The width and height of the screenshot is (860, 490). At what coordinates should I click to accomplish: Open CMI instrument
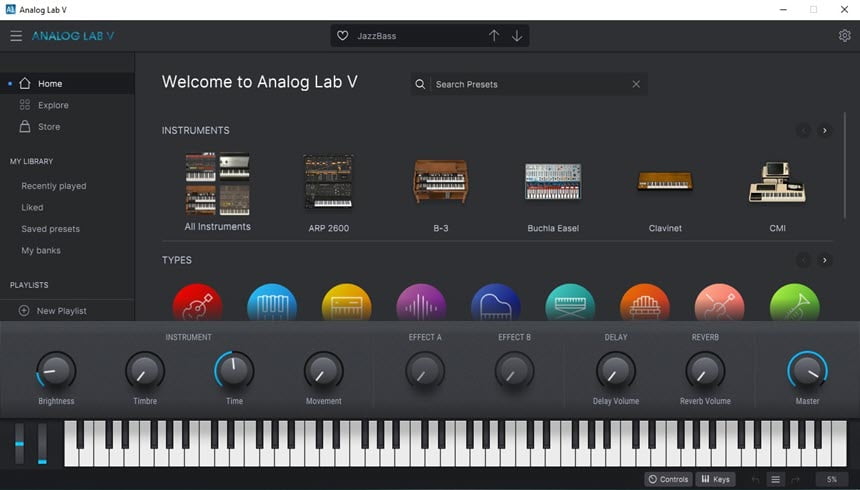[778, 182]
